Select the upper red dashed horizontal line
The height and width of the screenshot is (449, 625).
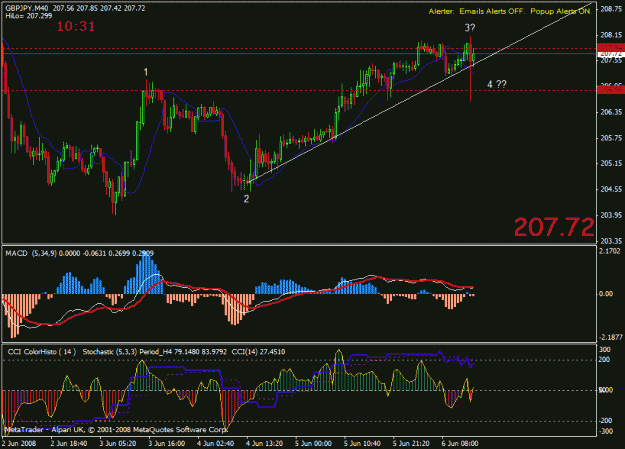click(299, 49)
